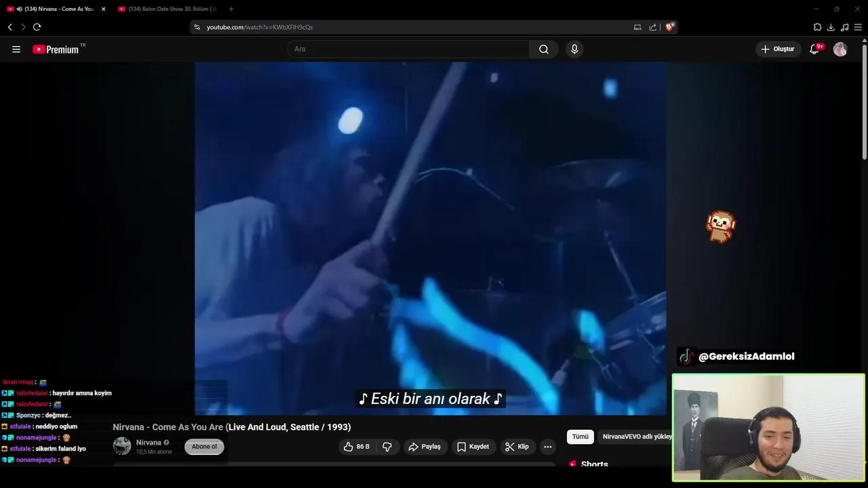Like the Nirvana video (86 B)
This screenshot has height=488, width=868.
tap(356, 447)
